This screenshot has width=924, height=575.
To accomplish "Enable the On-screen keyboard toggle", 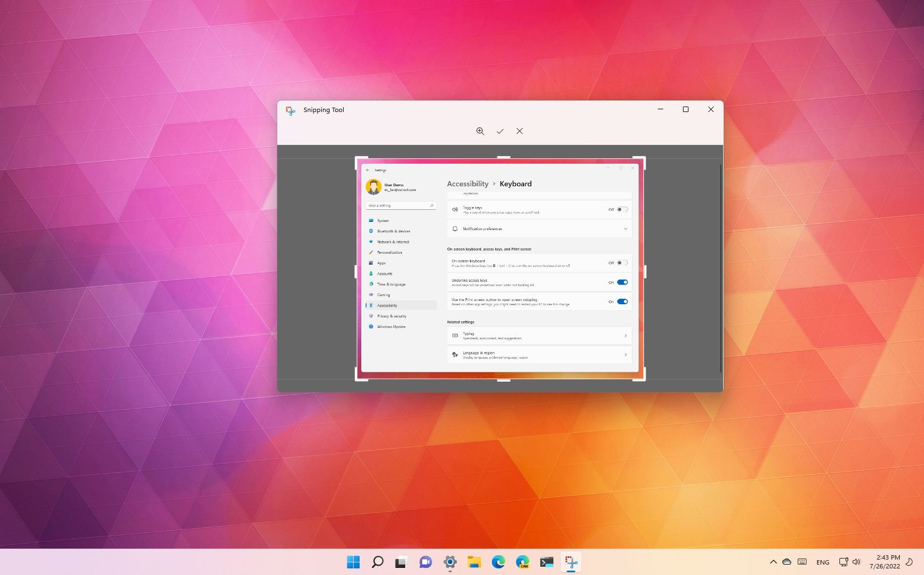I will (x=621, y=263).
